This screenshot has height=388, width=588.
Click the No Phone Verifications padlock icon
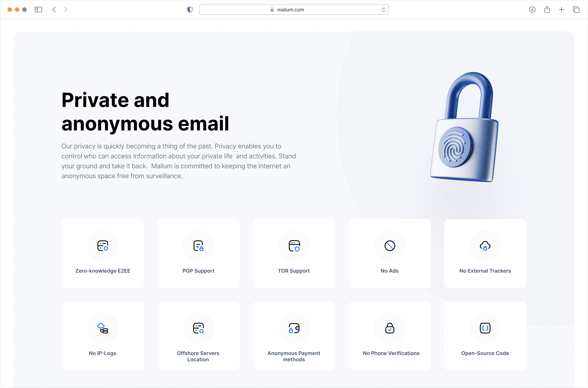[390, 328]
